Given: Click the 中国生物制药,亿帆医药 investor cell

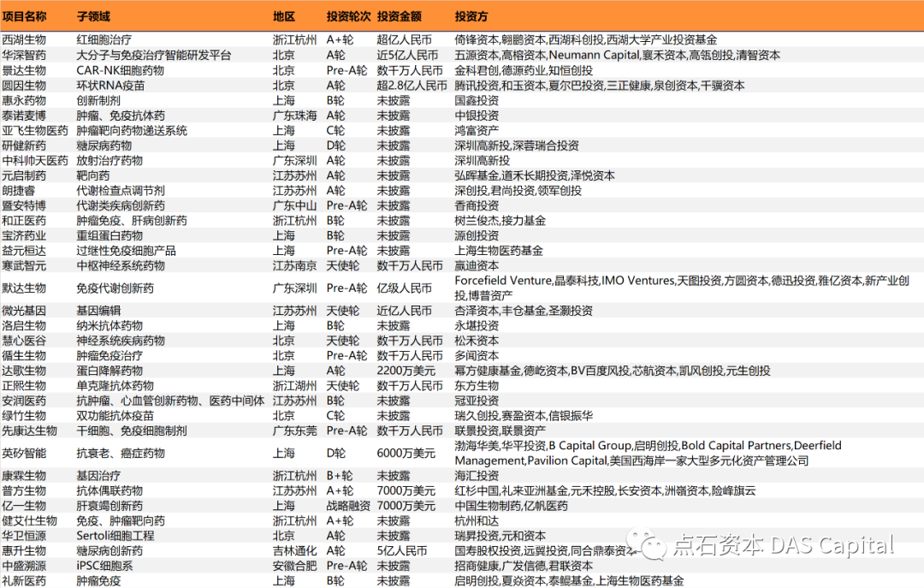Looking at the screenshot, I should click(511, 506).
